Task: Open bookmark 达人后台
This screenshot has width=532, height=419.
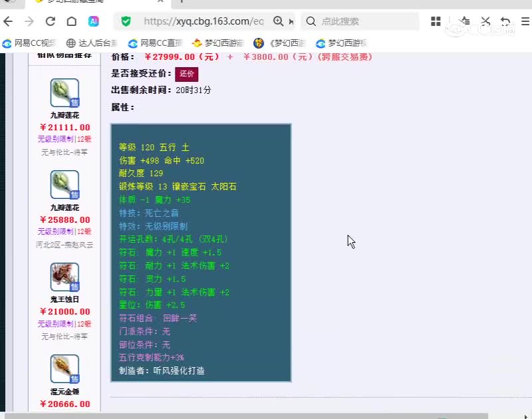Action: pos(92,43)
